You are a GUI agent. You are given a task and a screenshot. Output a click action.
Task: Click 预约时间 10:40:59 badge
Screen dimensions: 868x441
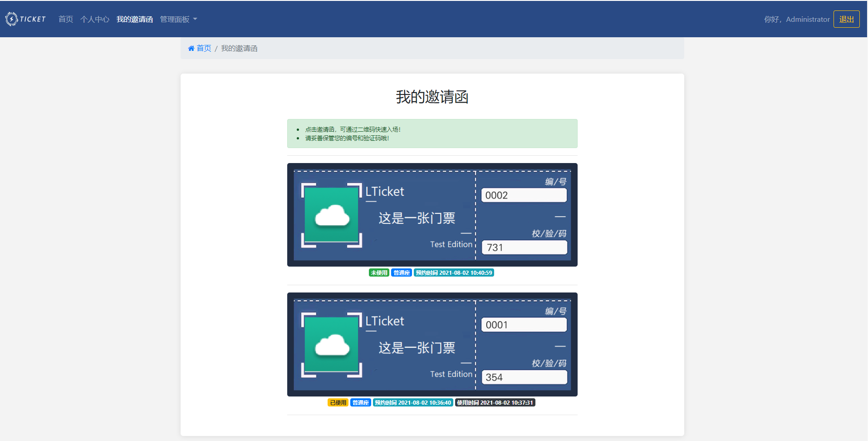pos(454,273)
